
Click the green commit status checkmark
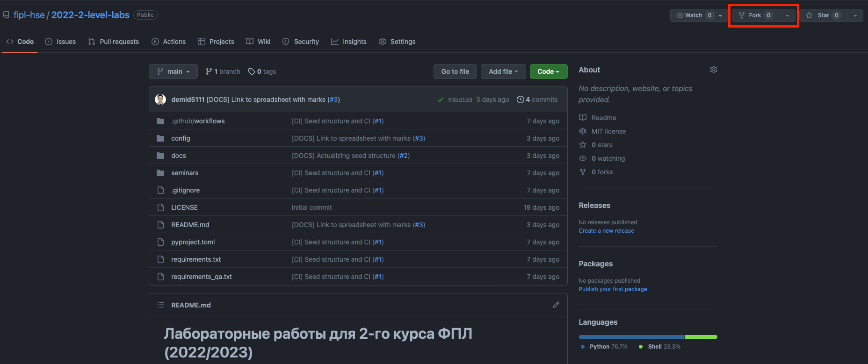[440, 100]
